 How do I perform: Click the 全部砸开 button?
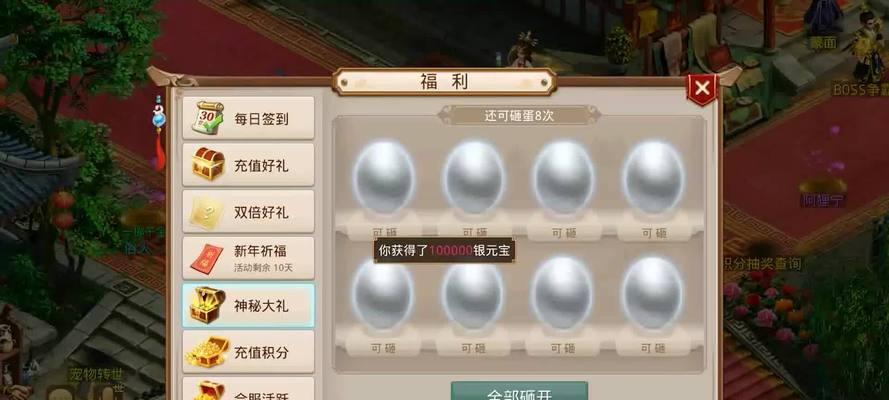coord(519,392)
